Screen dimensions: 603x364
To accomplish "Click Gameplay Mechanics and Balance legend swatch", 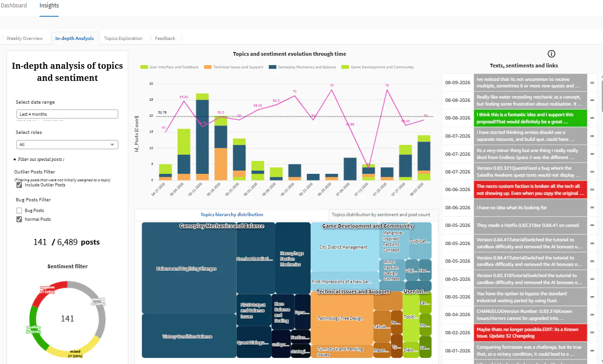I will (x=272, y=67).
